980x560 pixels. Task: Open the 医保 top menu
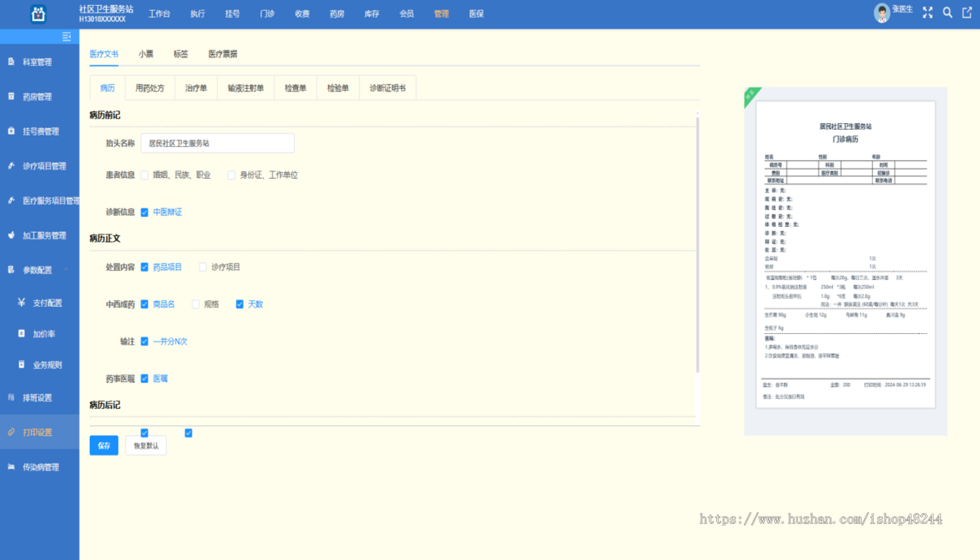(x=476, y=14)
